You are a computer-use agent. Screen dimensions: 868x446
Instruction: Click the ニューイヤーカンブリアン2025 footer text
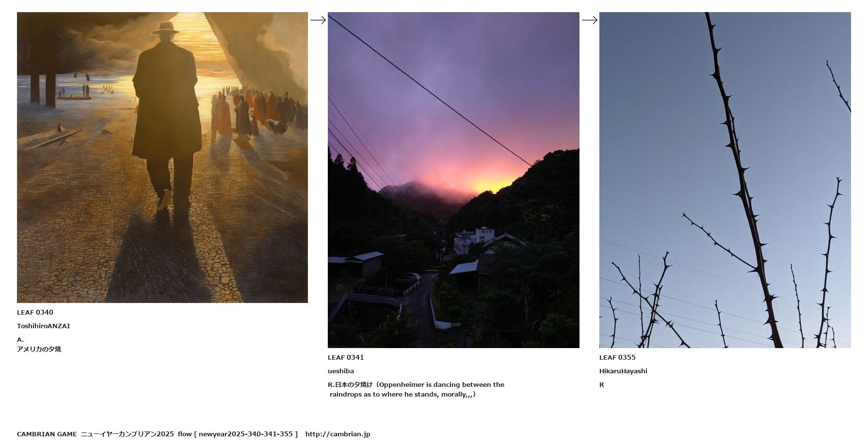click(x=127, y=434)
